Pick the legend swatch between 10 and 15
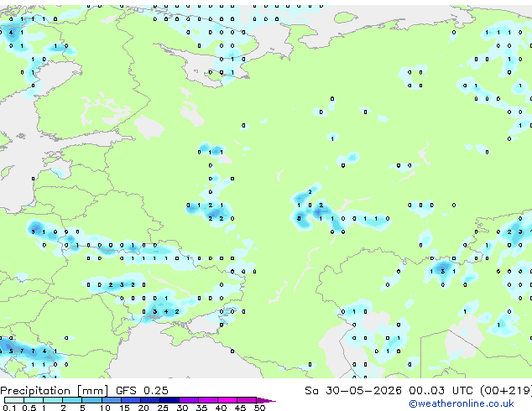Viewport: 532px width, 411px height. (x=111, y=400)
